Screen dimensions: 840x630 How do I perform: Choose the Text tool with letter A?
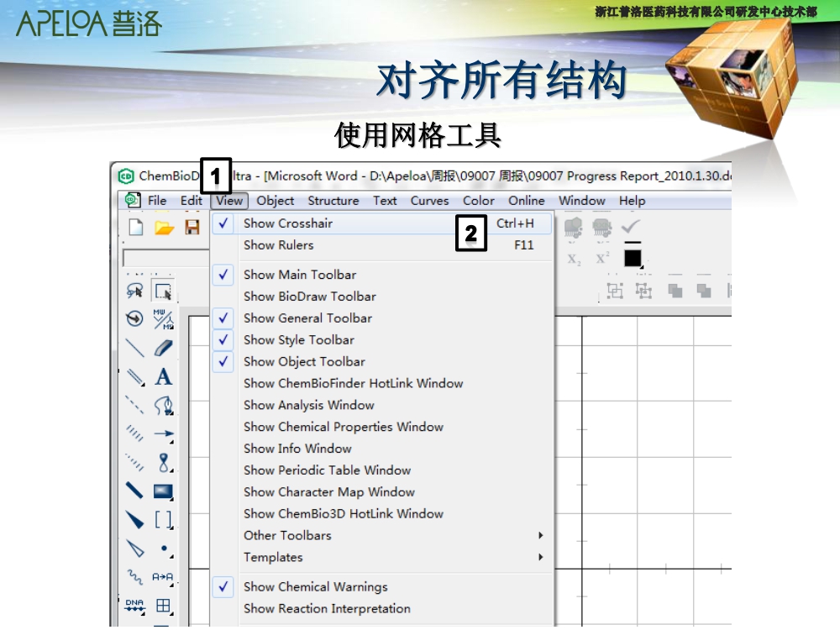point(163,376)
